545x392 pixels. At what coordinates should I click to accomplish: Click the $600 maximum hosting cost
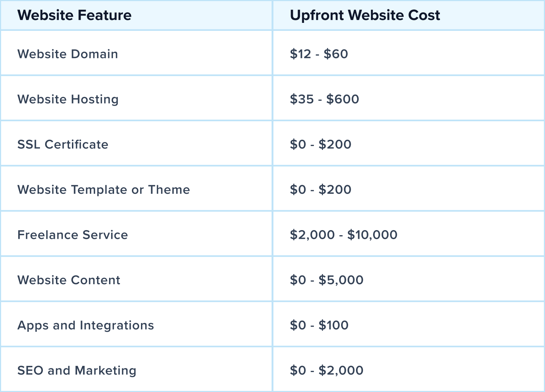[343, 99]
